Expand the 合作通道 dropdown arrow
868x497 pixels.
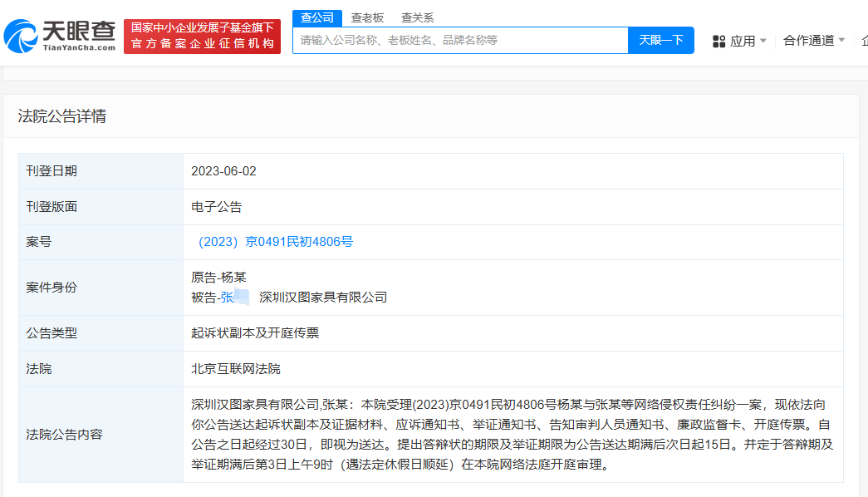point(841,40)
